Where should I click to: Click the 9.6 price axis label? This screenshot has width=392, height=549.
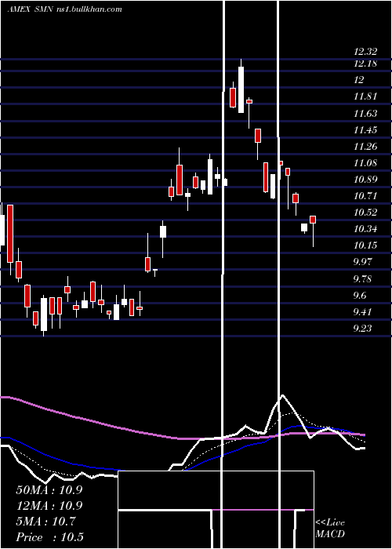[x=360, y=296]
